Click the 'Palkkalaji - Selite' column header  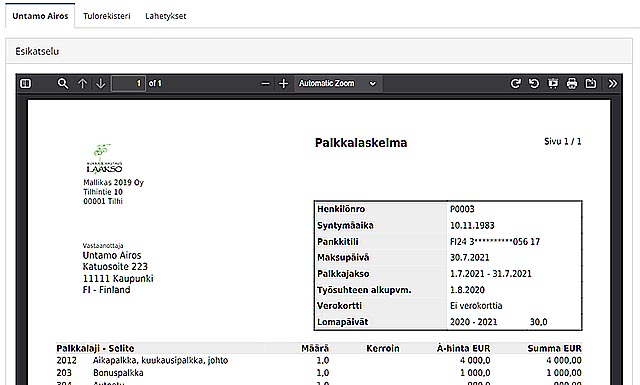pyautogui.click(x=95, y=348)
